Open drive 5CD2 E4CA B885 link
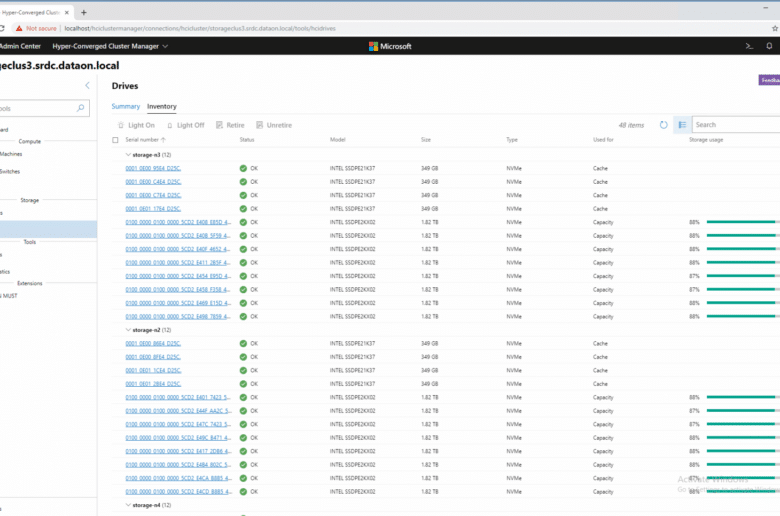Screen dimensions: 780x516 178,478
